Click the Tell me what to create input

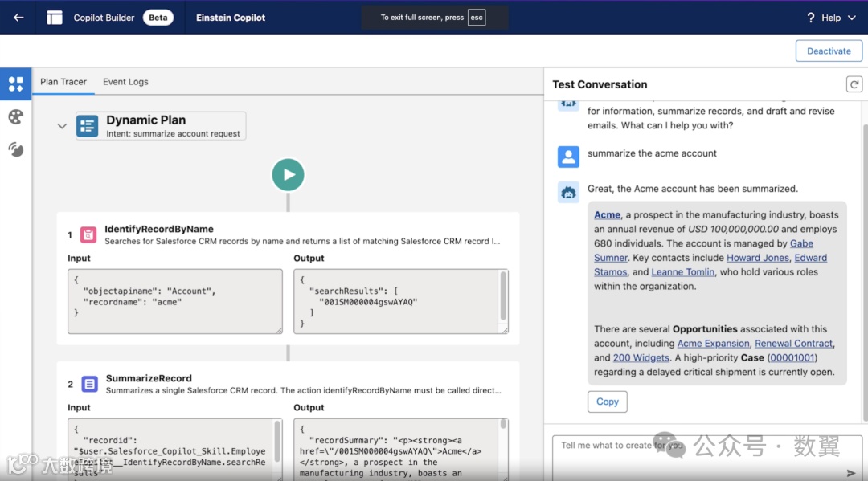[x=707, y=459]
